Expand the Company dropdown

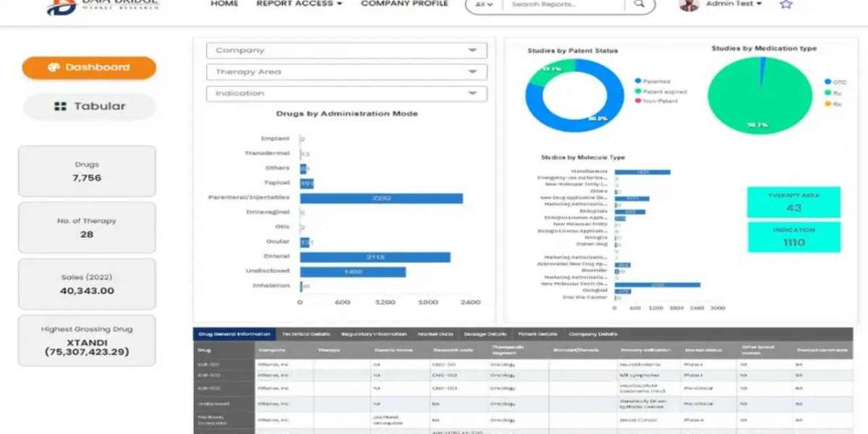(346, 51)
